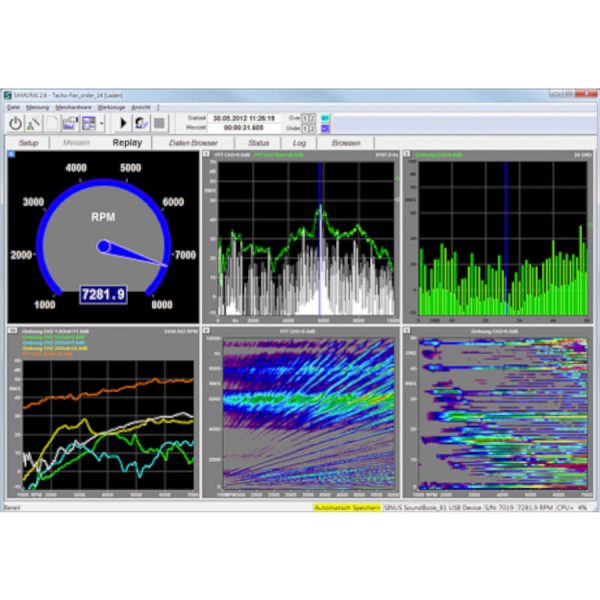
Task: Click the 7281.9 RPM status bar entry
Action: [x=535, y=507]
